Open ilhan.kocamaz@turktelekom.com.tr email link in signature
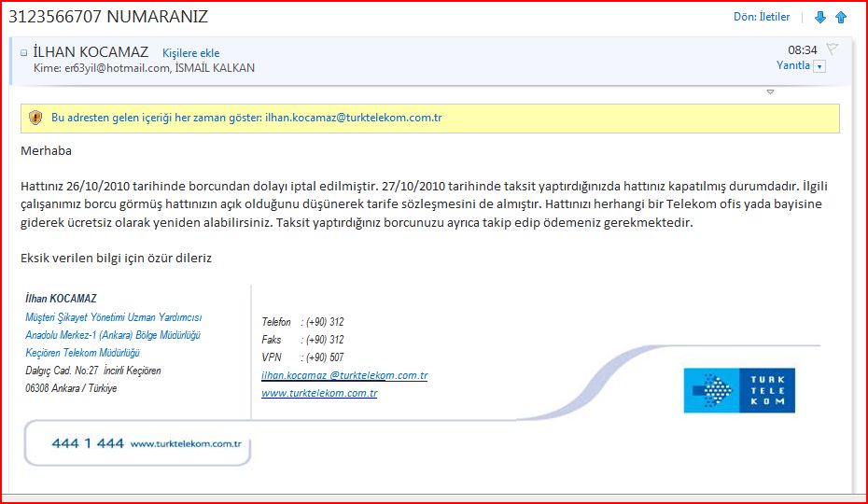The height and width of the screenshot is (504, 868). (x=344, y=375)
